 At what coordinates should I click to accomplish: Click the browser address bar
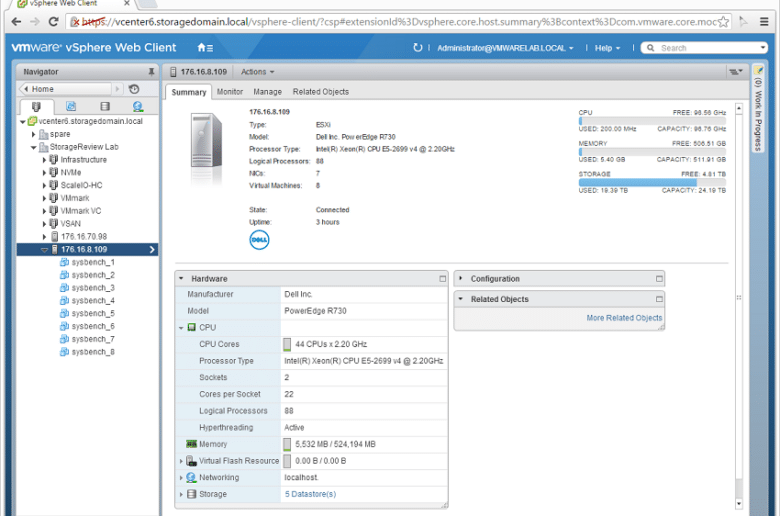click(400, 22)
